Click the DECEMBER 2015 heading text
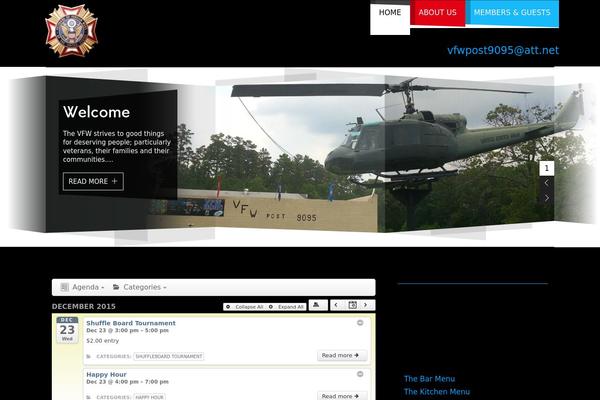 click(x=84, y=307)
